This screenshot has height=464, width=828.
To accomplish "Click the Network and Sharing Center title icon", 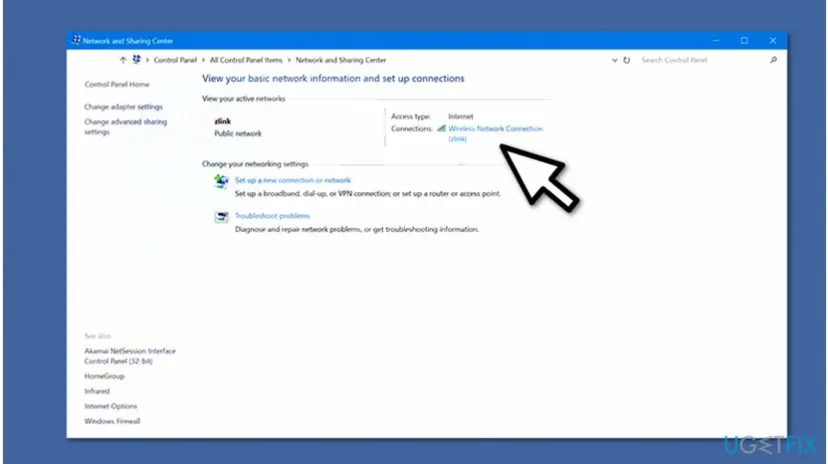I will pos(77,40).
